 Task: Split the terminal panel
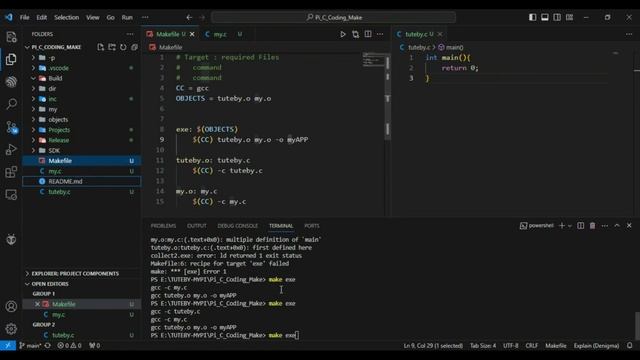[580, 226]
